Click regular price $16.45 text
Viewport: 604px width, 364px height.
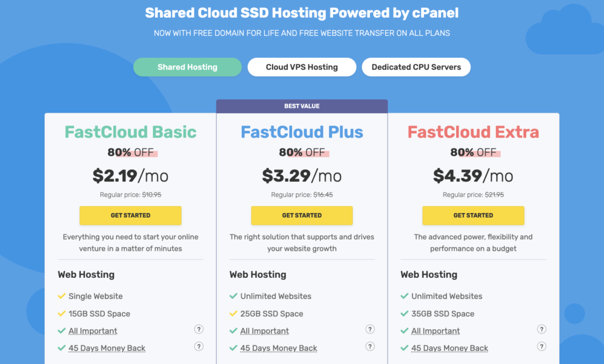point(302,195)
